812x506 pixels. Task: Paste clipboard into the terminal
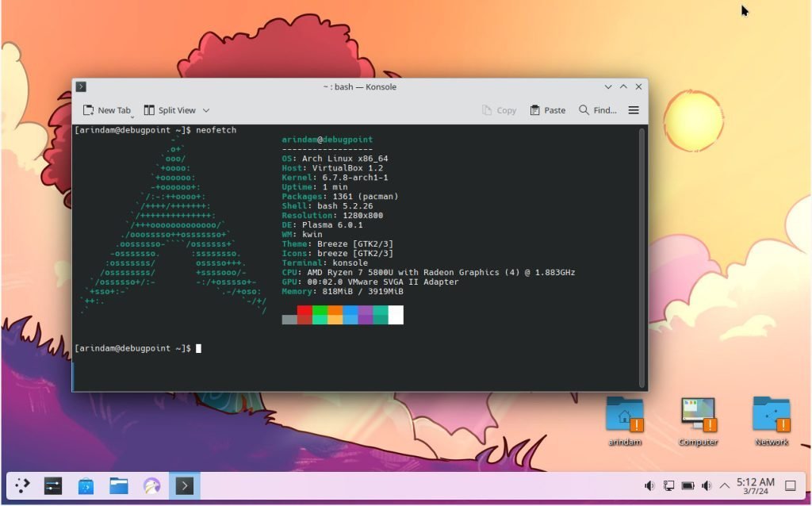tap(547, 110)
